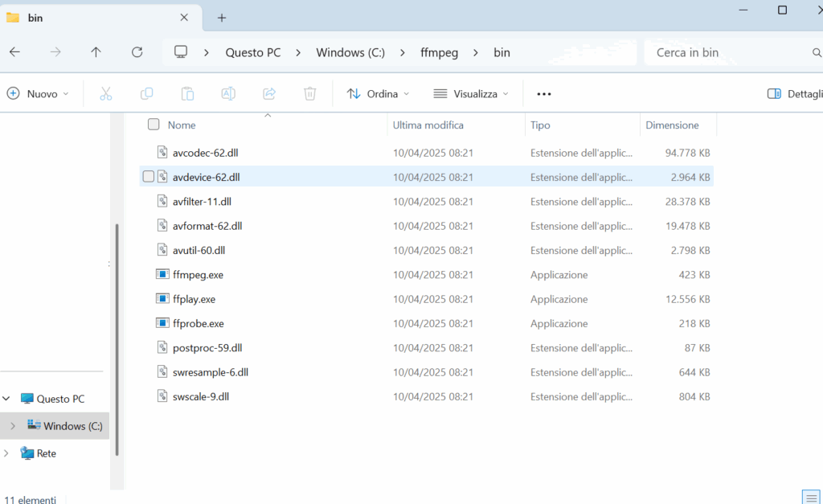Click the 12.556 KB size of ffplay.exe
The width and height of the screenshot is (823, 504).
tap(688, 299)
